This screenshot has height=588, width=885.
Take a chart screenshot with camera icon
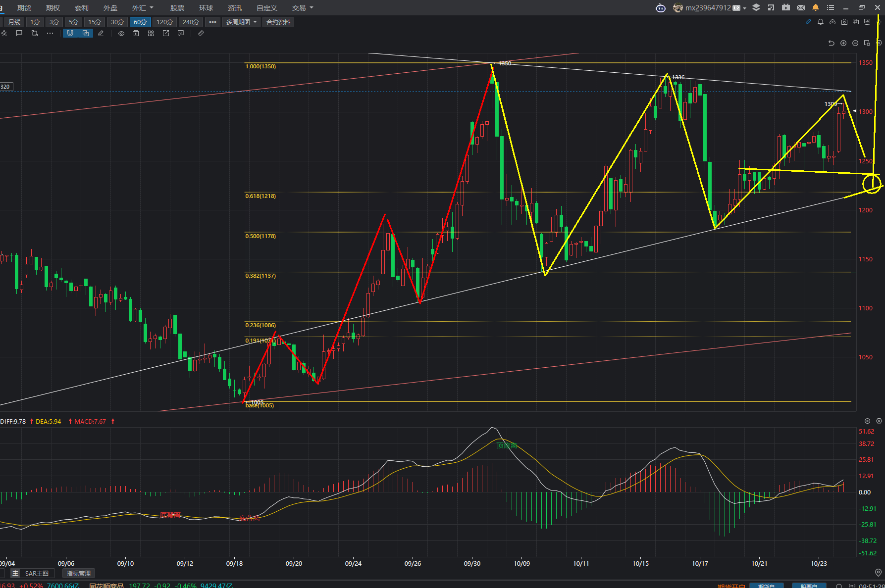tap(844, 22)
